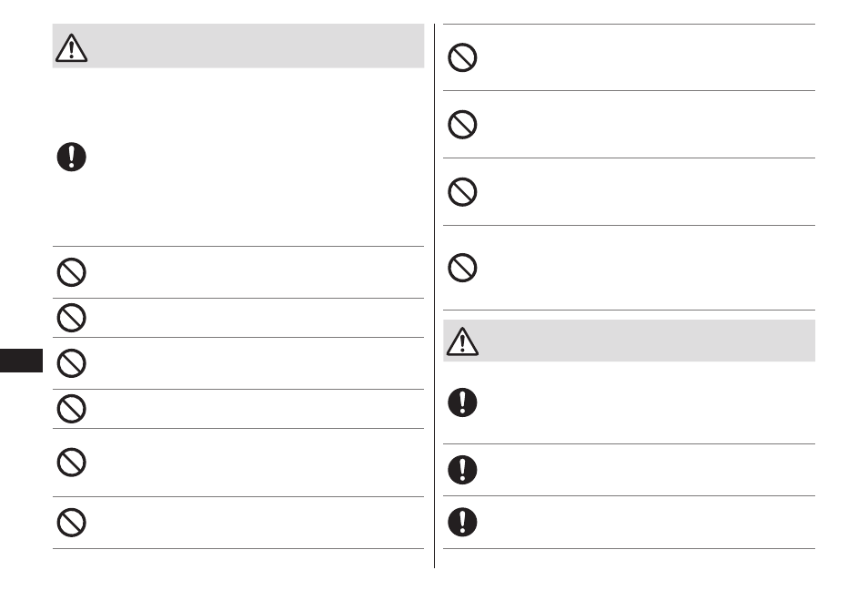868x611 pixels.
Task: Click the vertical divider line between the two columns
Action: [x=435, y=296]
